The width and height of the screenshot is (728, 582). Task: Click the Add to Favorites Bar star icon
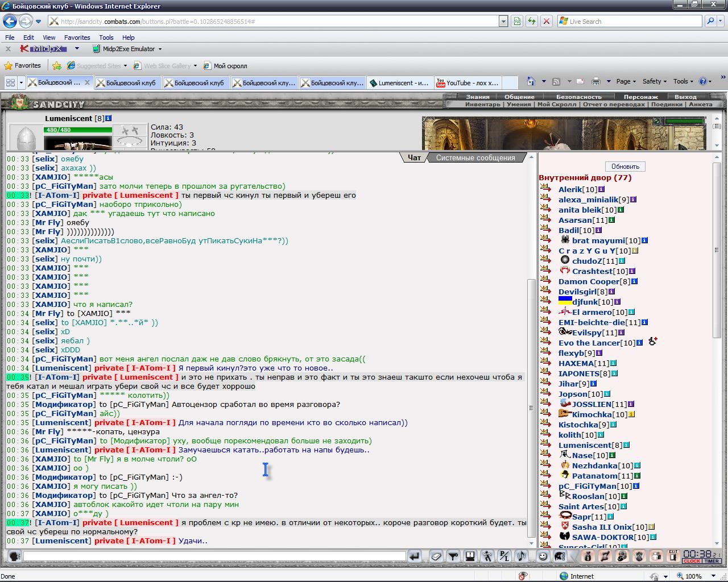[x=57, y=66]
